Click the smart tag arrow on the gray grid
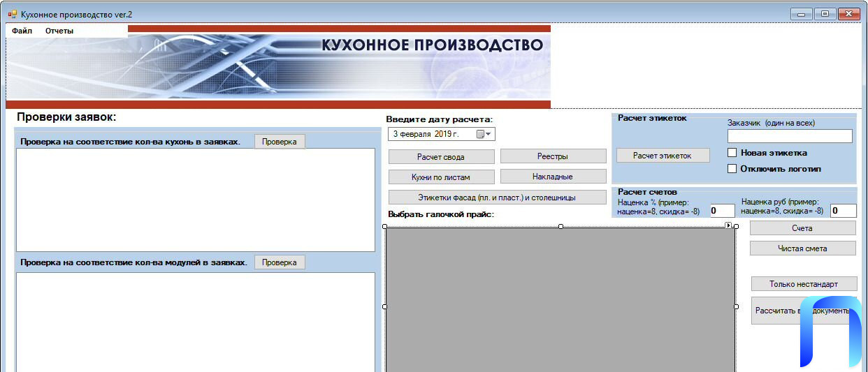 pyautogui.click(x=728, y=225)
